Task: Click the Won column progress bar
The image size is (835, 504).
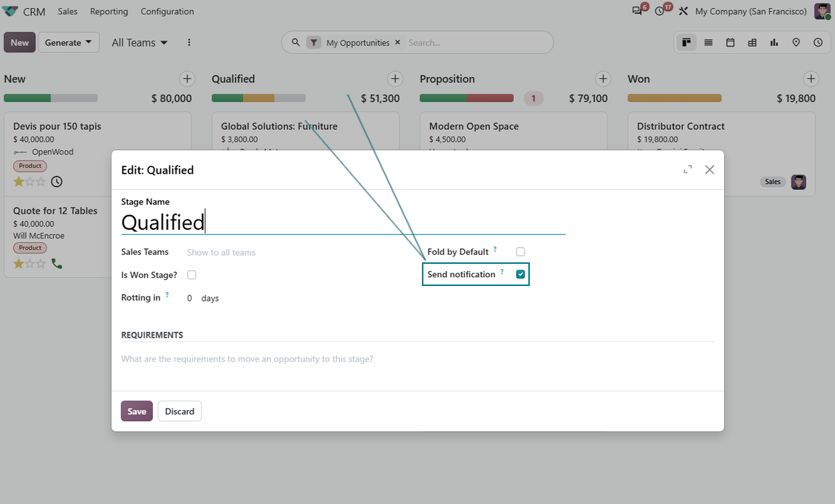Action: 674,98
